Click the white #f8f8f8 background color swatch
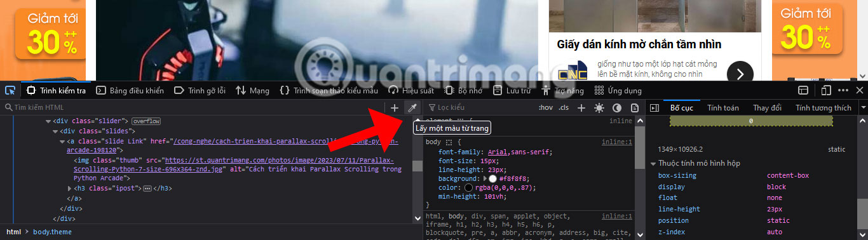This screenshot has height=240, width=868. pos(492,179)
